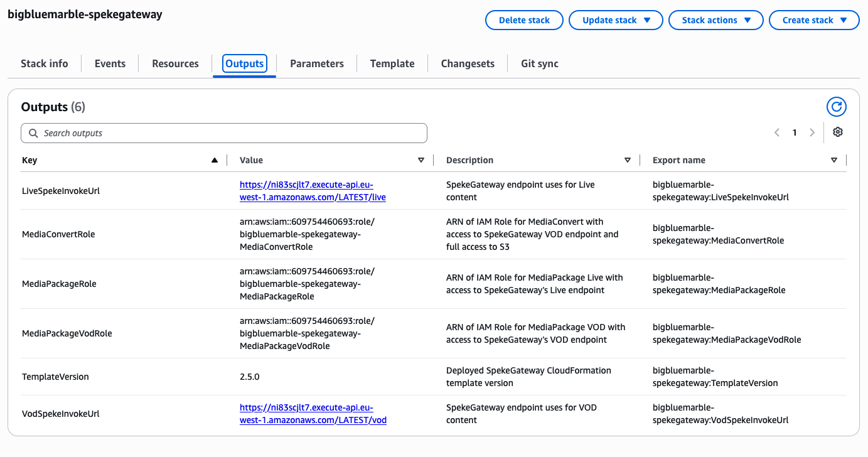Open outputs table preferences gear
The height and width of the screenshot is (457, 868).
(837, 132)
